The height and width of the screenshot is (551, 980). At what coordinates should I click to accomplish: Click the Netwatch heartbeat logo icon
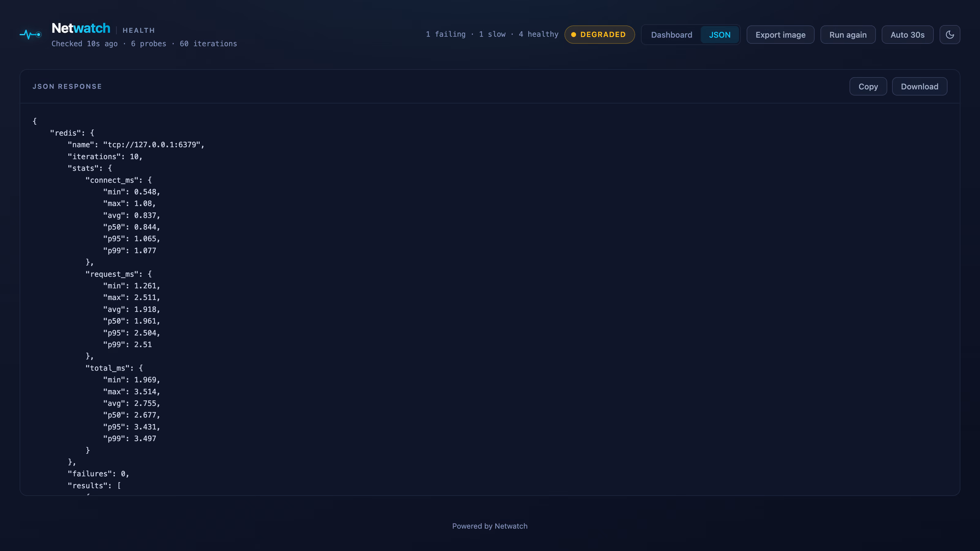click(30, 35)
